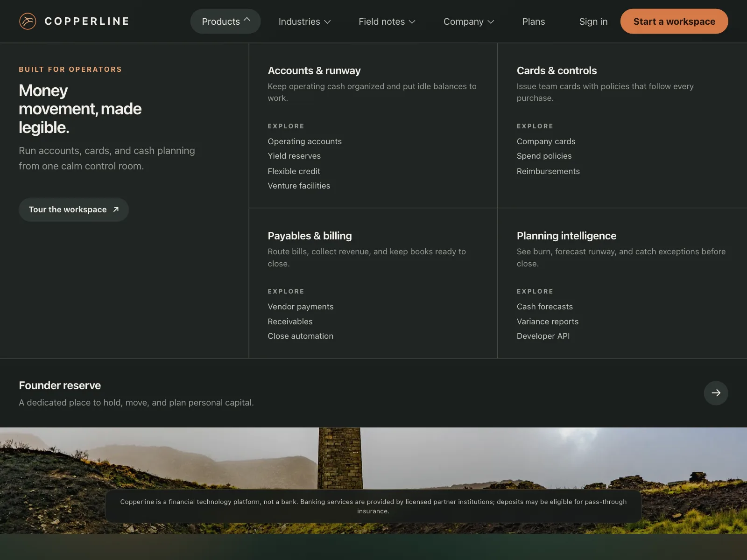The width and height of the screenshot is (747, 560).
Task: Click the "Money movement, made legible." headline
Action: tap(80, 109)
